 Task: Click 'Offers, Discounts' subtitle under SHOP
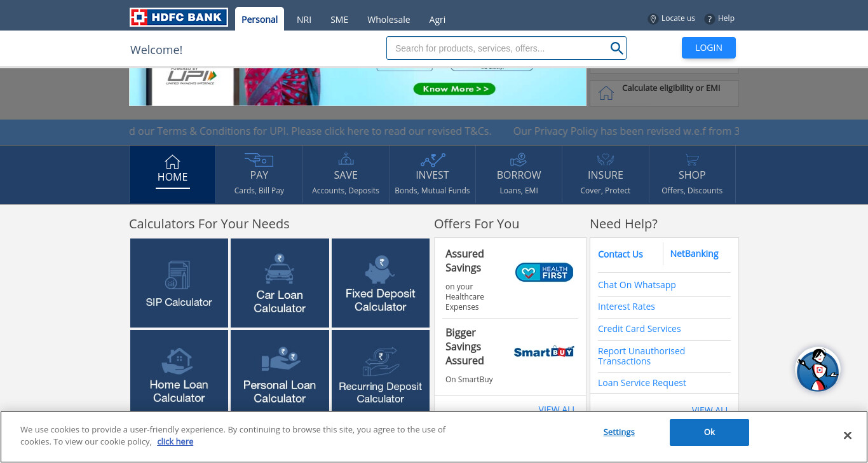click(692, 191)
